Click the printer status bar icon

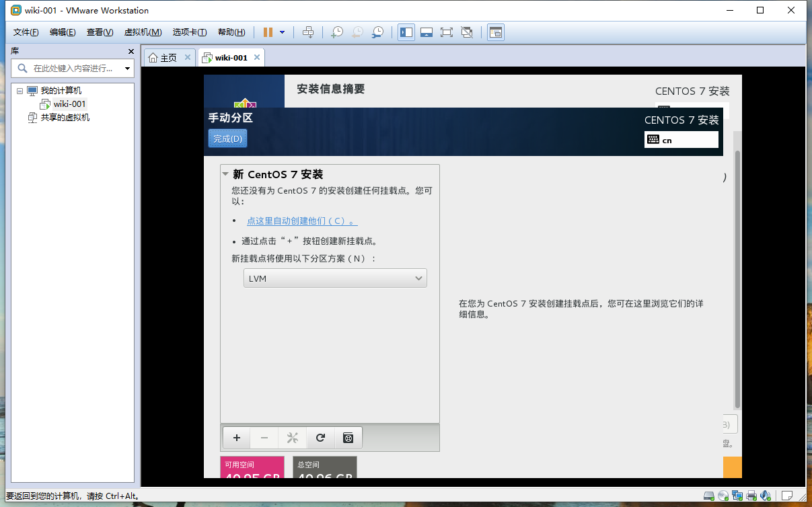tap(752, 496)
